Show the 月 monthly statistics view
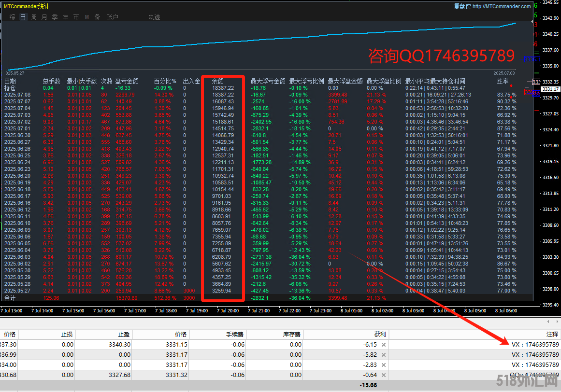 44,17
